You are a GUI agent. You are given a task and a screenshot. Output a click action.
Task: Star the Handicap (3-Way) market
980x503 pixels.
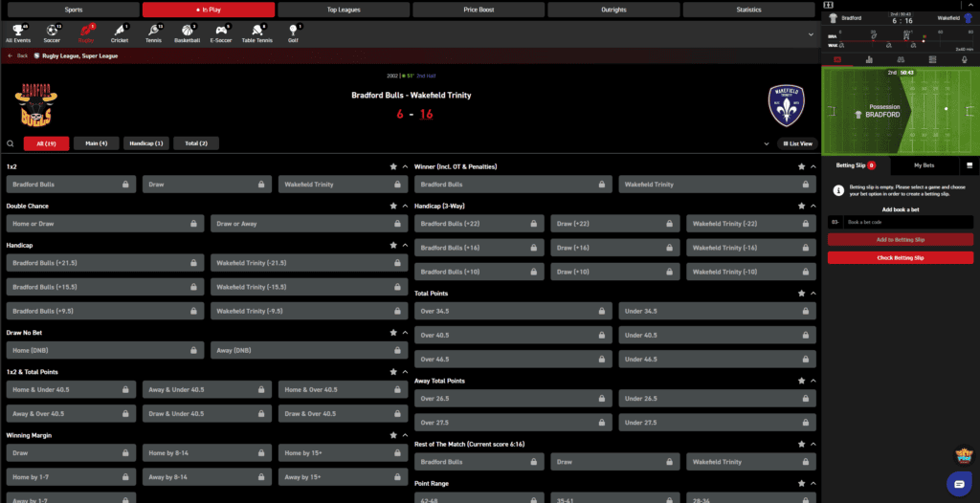tap(801, 207)
